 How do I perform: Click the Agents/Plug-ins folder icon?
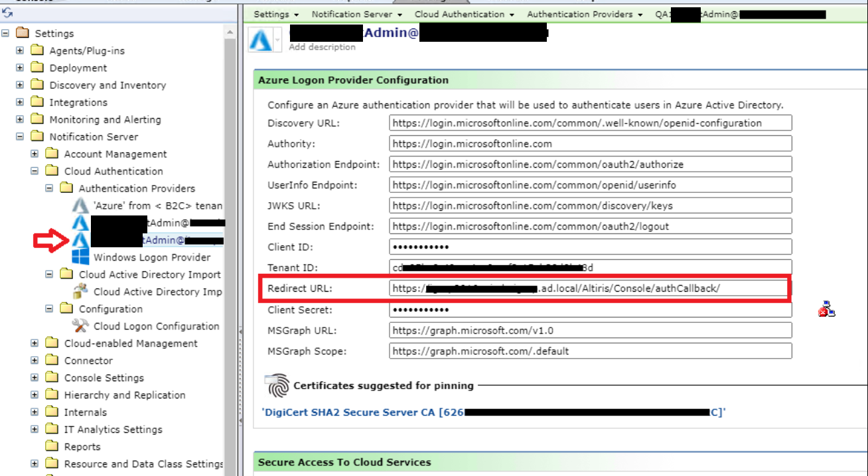(x=37, y=50)
